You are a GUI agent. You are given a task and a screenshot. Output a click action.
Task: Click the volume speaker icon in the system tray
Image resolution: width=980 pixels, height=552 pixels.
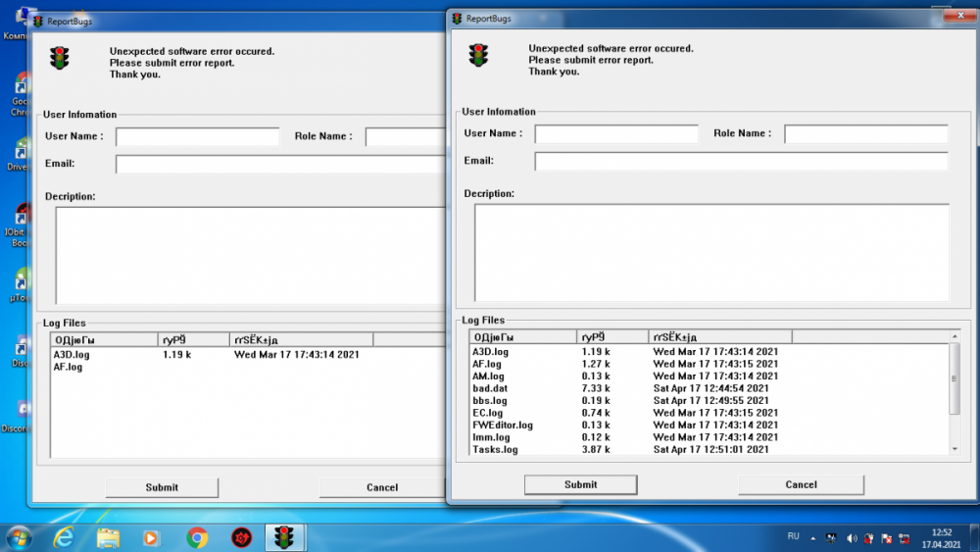(x=851, y=537)
